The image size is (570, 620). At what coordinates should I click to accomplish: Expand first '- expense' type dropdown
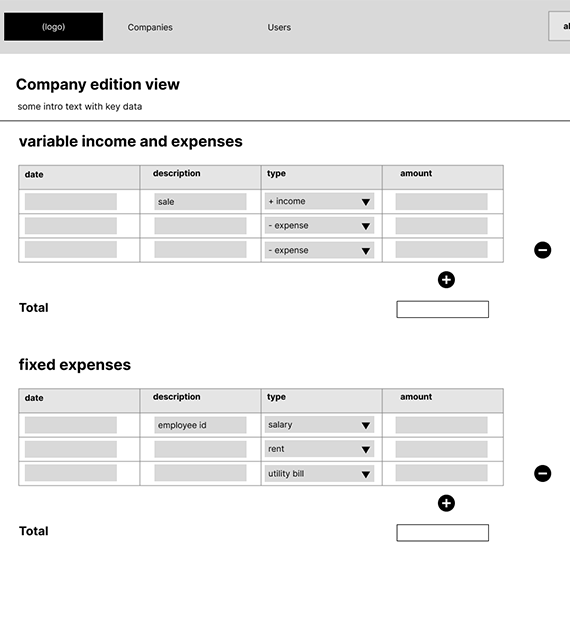pos(319,226)
